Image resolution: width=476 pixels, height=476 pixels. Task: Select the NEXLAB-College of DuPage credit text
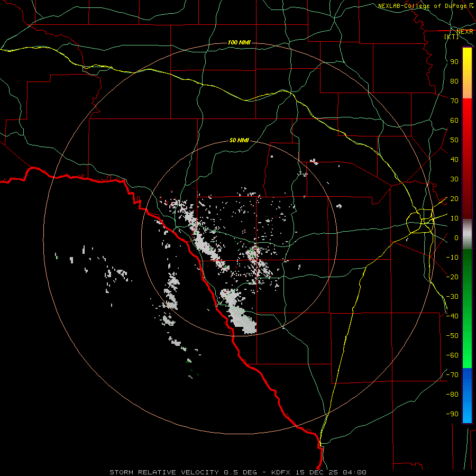tap(425, 6)
